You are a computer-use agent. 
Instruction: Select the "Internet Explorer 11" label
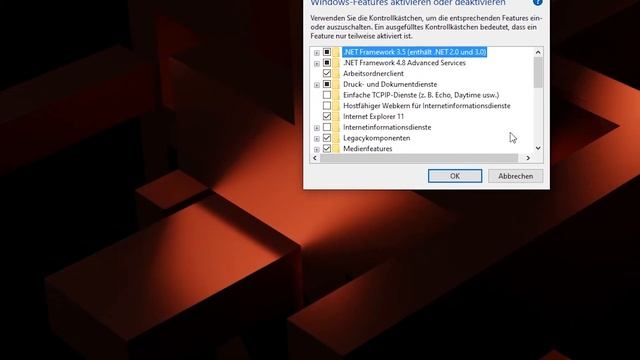coord(373,116)
